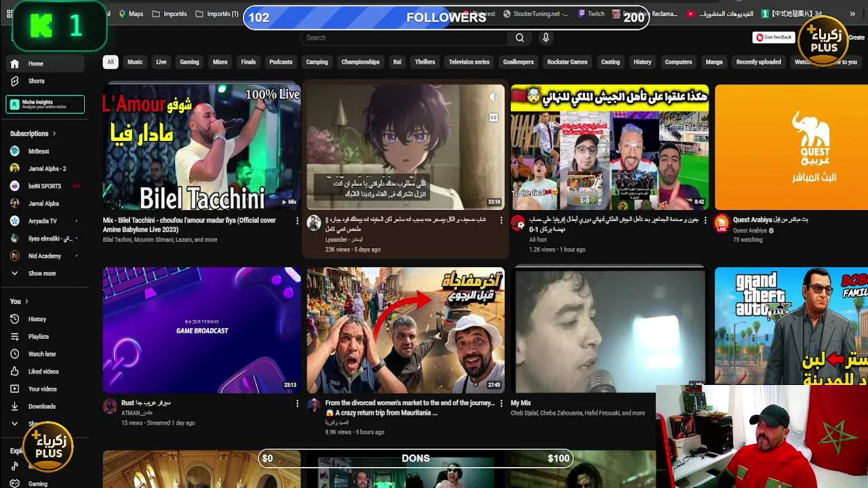Click the Ali foot channel avatar
868x488 pixels.
tap(518, 224)
